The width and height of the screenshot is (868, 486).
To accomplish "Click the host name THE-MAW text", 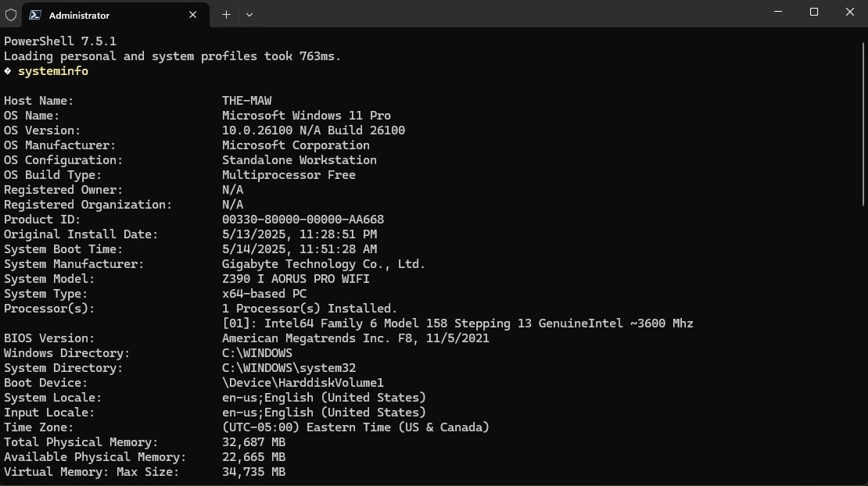I will pyautogui.click(x=246, y=100).
